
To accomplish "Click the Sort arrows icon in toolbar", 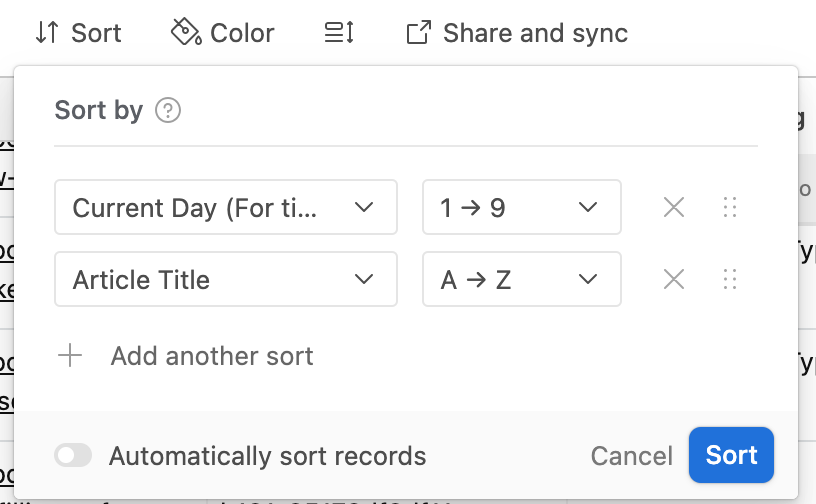I will click(x=47, y=33).
